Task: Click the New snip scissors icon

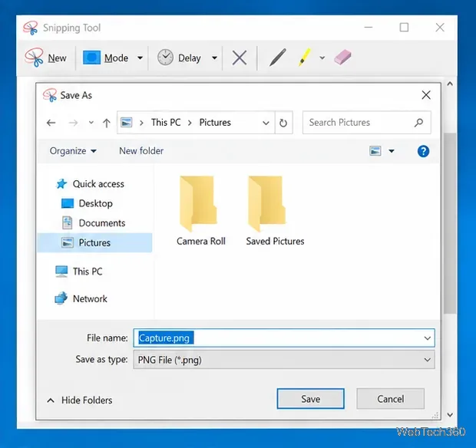Action: [x=34, y=57]
